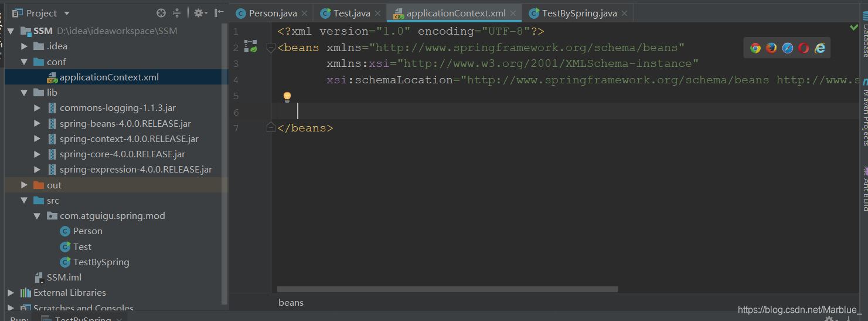Image resolution: width=868 pixels, height=321 pixels.
Task: Expand External Libraries node
Action: pos(11,292)
